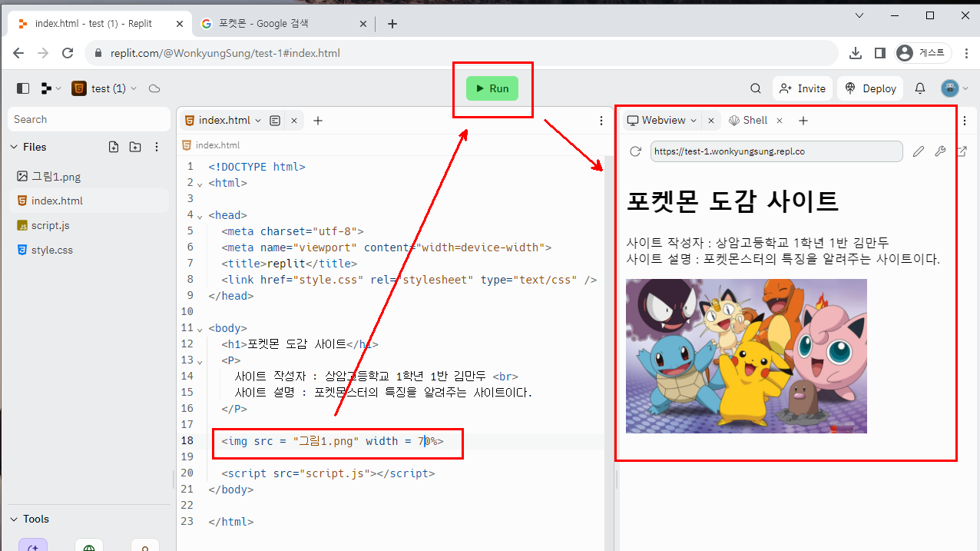The image size is (980, 551).
Task: Click the new folder icon
Action: [x=135, y=147]
